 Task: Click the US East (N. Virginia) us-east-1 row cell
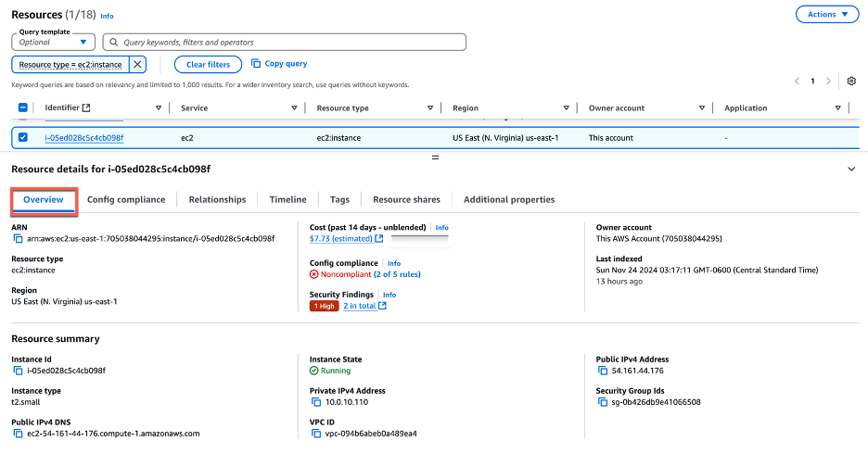point(505,138)
